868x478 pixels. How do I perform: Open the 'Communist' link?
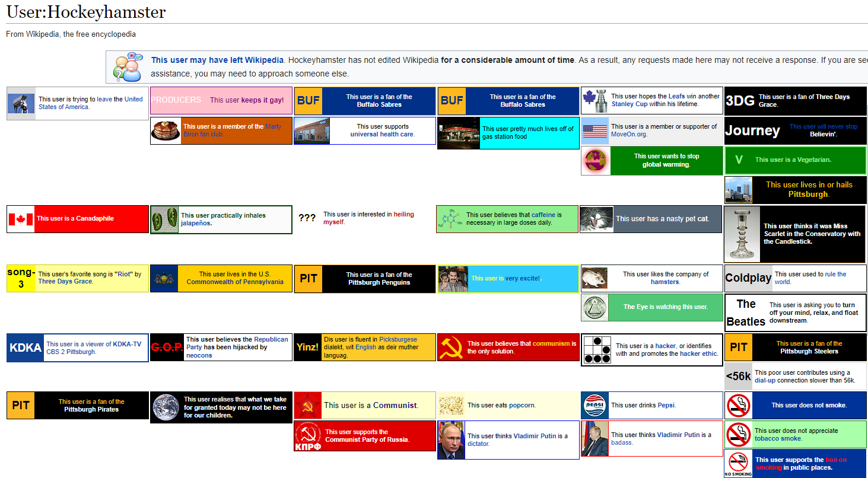(x=395, y=405)
